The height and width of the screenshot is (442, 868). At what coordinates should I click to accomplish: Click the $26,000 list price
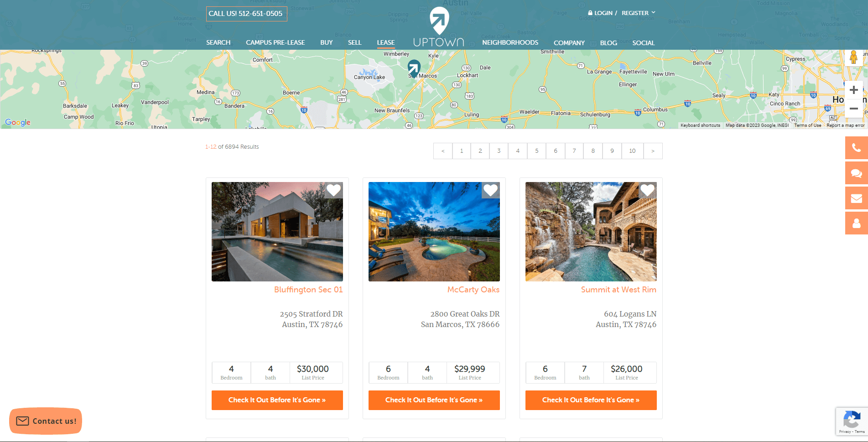(x=627, y=369)
